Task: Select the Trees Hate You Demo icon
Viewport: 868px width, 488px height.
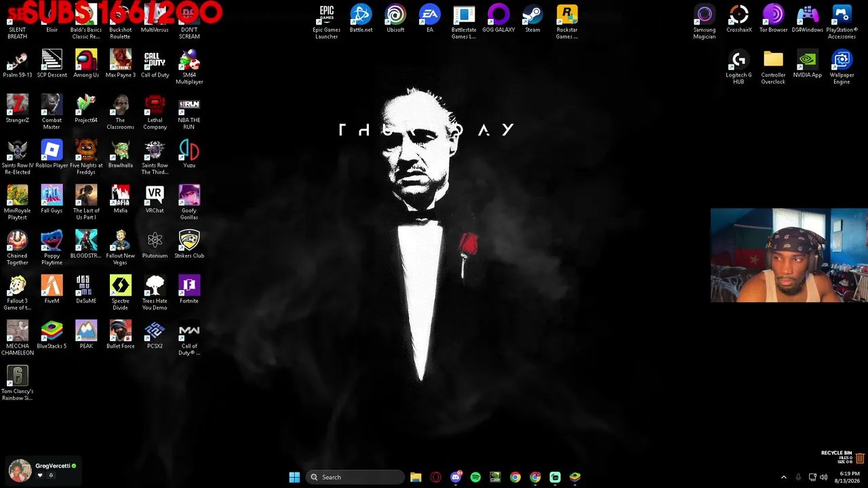Action: pos(155,293)
